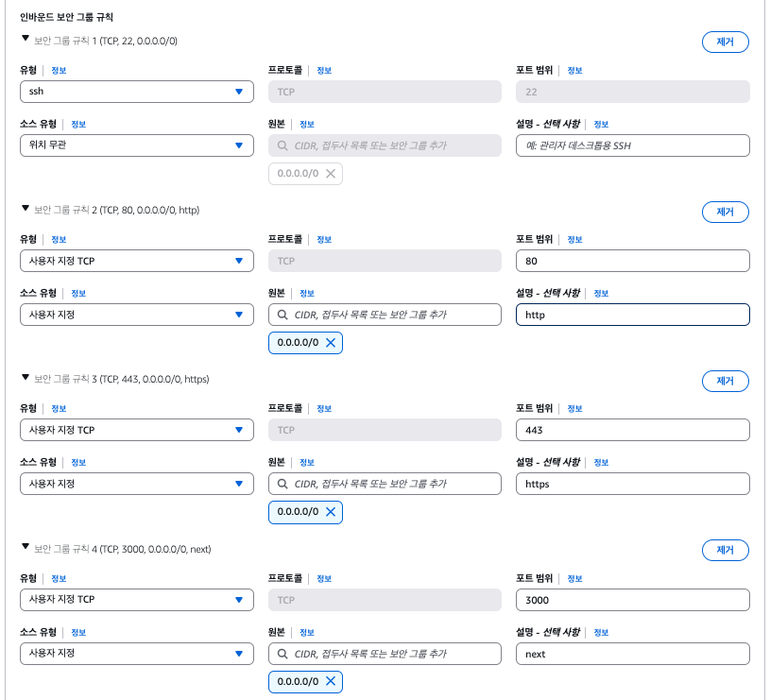Collapse security group rule 3 section
This screenshot has height=700, width=770.
tap(26, 378)
